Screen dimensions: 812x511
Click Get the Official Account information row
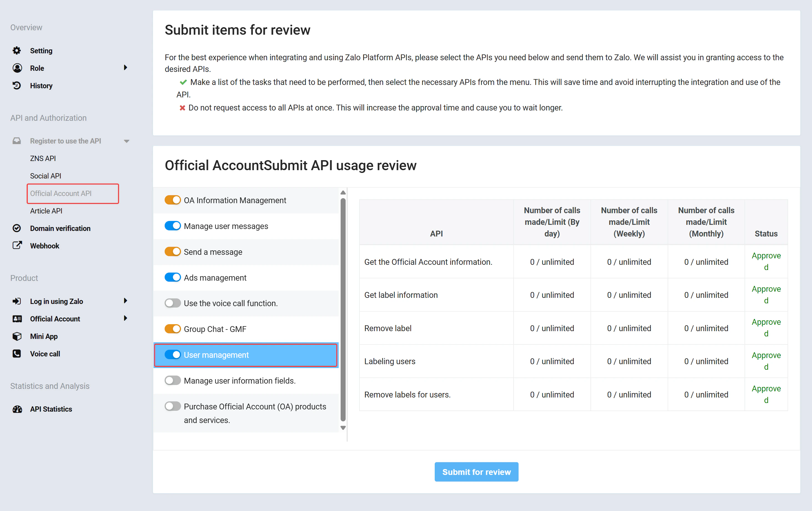pos(573,261)
